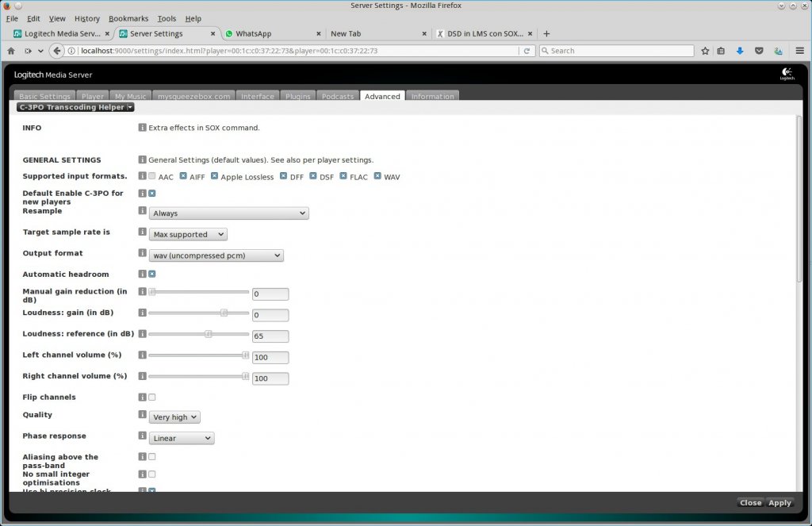Toggle the Flip channels checkbox
This screenshot has height=526, width=812.
tap(151, 397)
